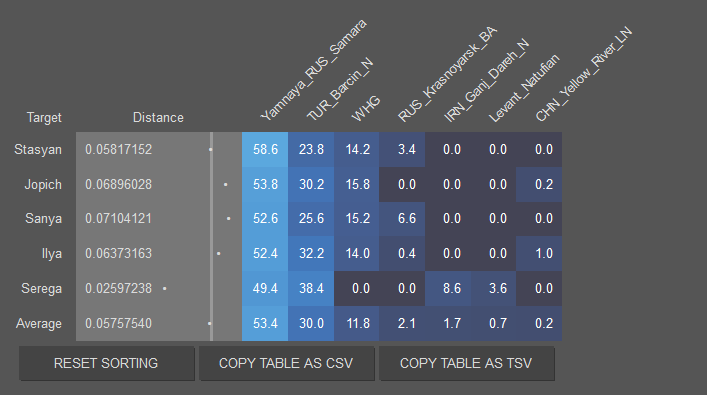Sort by the WHG column header

tap(366, 109)
